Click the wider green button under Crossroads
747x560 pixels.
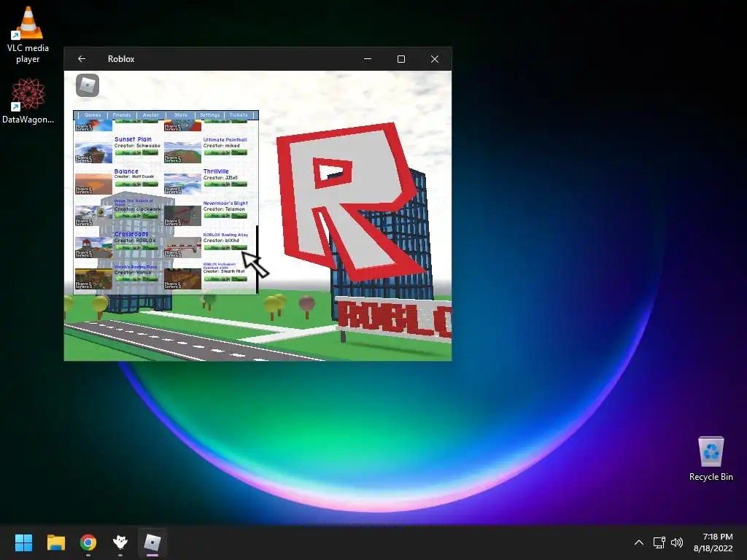128,247
